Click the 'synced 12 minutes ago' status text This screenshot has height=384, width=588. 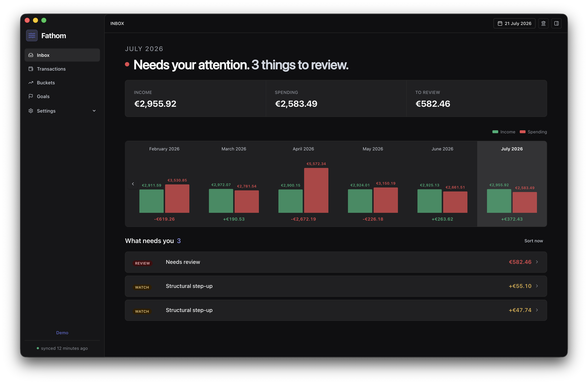(x=64, y=348)
